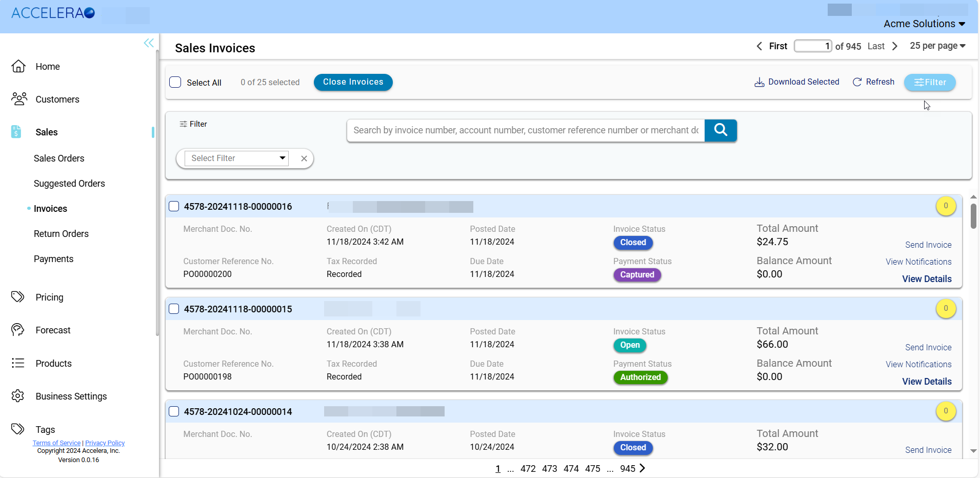Open the Acme Solutions account menu
Screen dimensions: 980x478
[924, 24]
